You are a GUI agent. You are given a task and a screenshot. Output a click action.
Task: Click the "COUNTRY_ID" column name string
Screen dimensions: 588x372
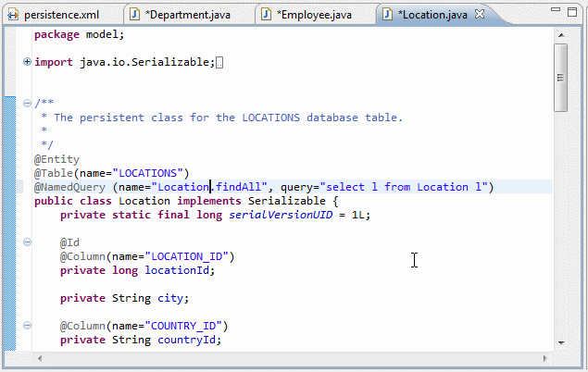pyautogui.click(x=183, y=326)
